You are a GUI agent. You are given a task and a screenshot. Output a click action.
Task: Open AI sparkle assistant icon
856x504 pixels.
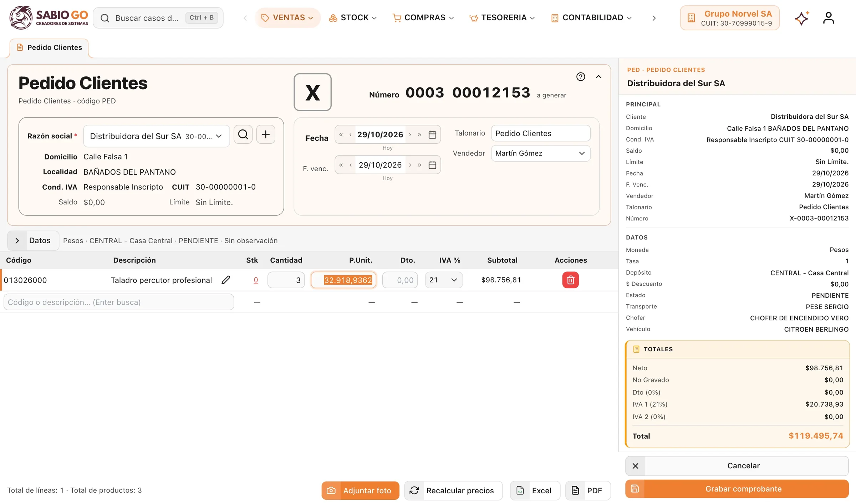[x=801, y=18]
